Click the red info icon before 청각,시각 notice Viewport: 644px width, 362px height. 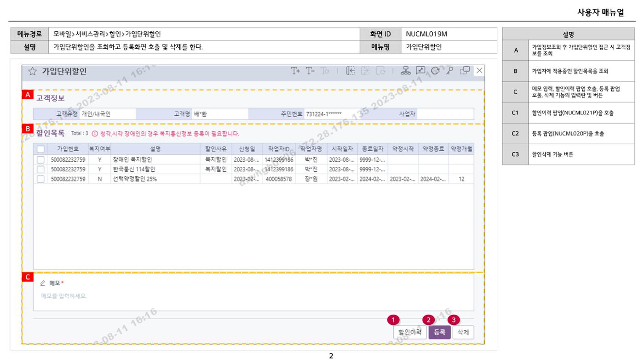(x=95, y=134)
